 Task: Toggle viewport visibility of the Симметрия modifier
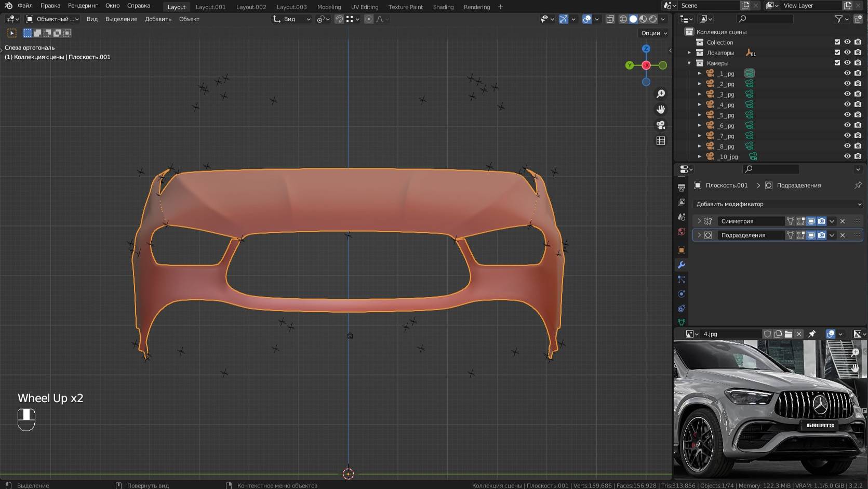point(811,221)
